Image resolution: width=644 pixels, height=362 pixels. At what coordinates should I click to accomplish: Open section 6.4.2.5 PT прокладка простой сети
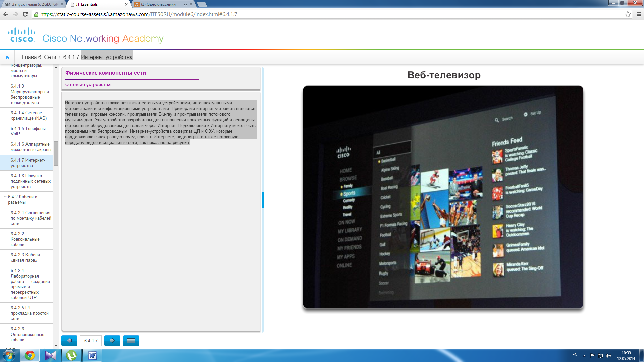[x=26, y=313]
